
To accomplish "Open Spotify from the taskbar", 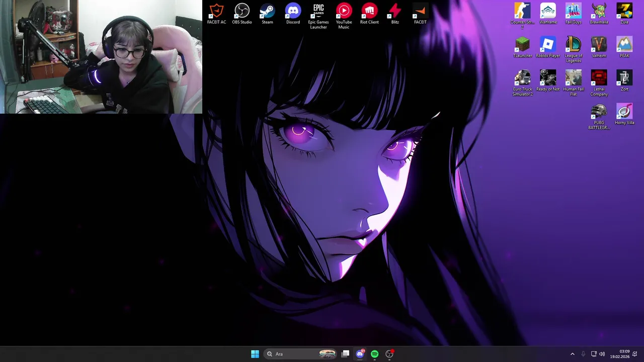I will coord(374,354).
